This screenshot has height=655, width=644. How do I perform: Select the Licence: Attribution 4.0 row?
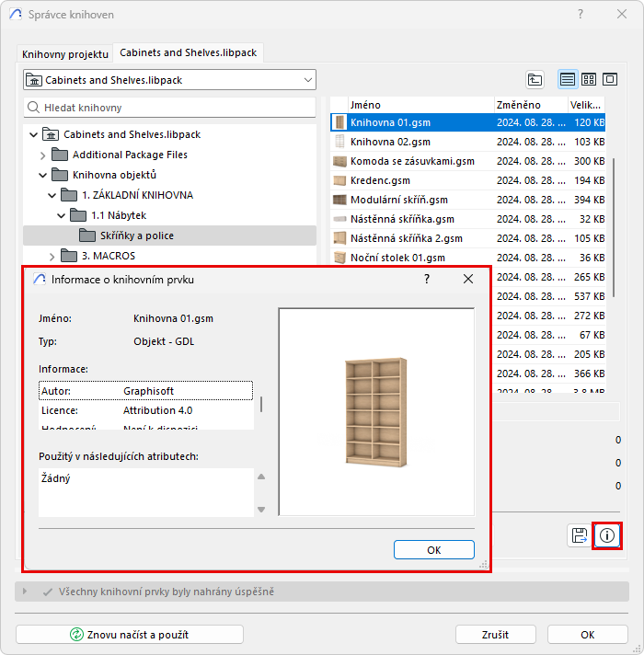point(145,410)
